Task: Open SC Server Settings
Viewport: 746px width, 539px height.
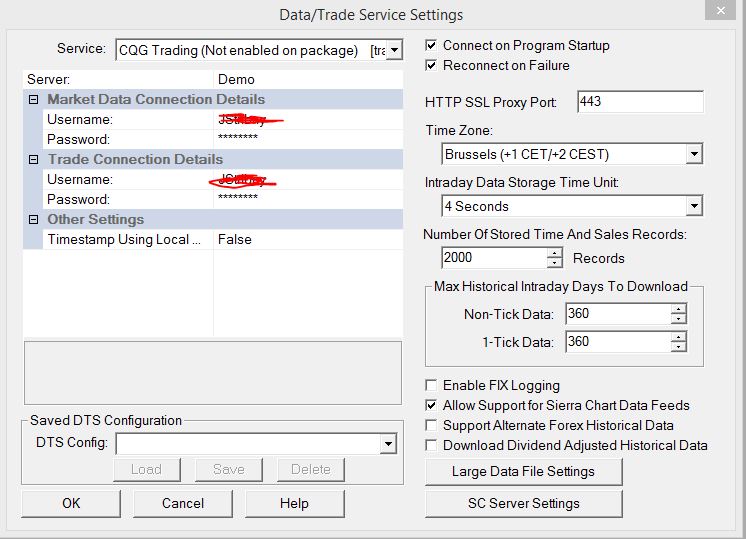Action: point(523,503)
